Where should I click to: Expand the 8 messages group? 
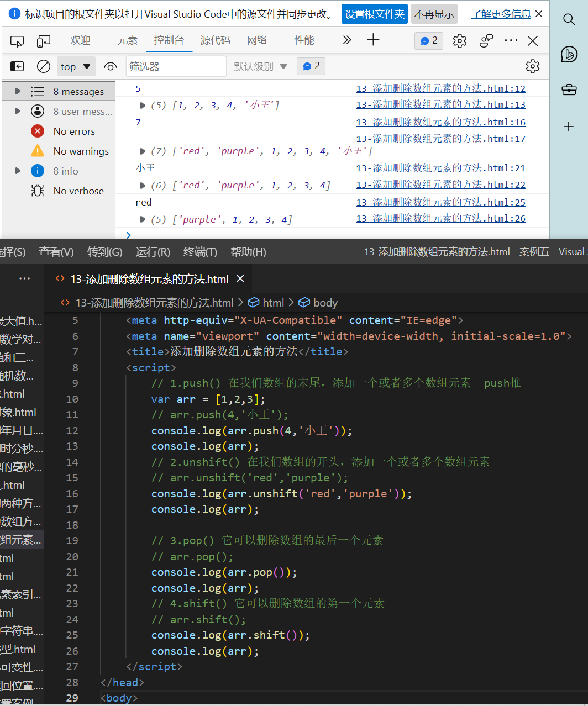[x=18, y=91]
